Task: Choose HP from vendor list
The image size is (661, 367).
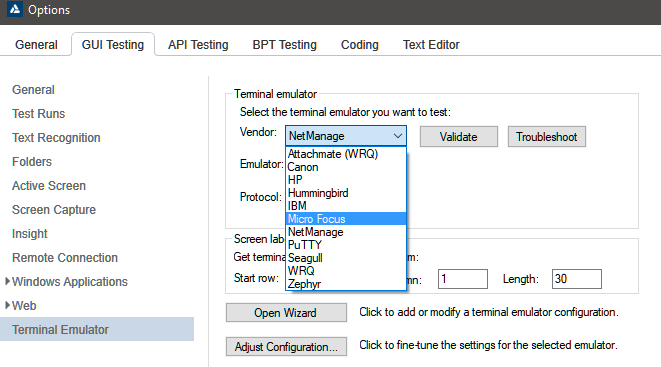Action: point(346,180)
